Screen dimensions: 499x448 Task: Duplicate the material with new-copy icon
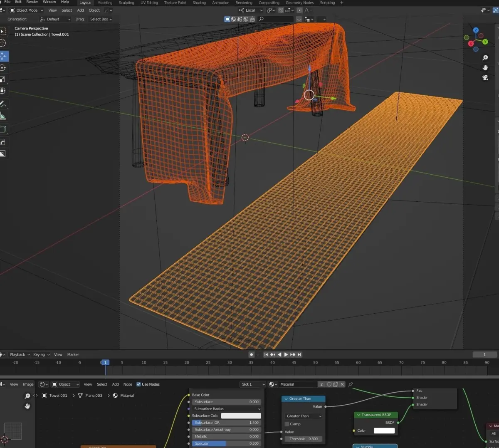click(336, 384)
